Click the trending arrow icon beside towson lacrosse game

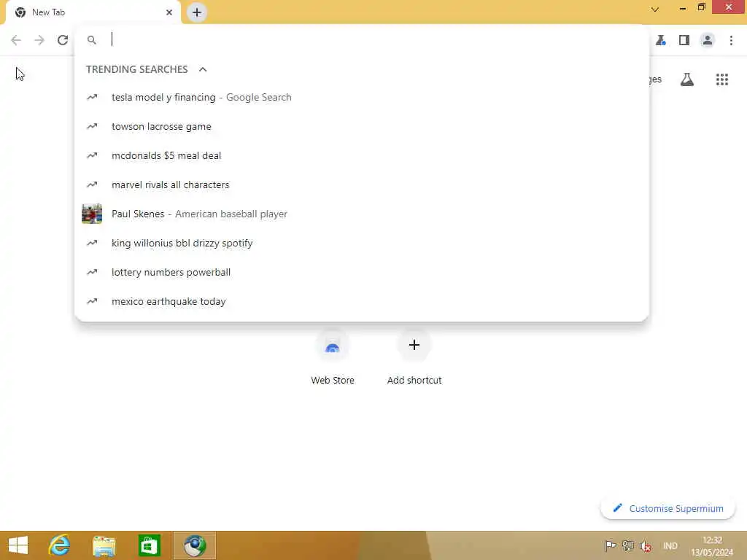click(92, 126)
